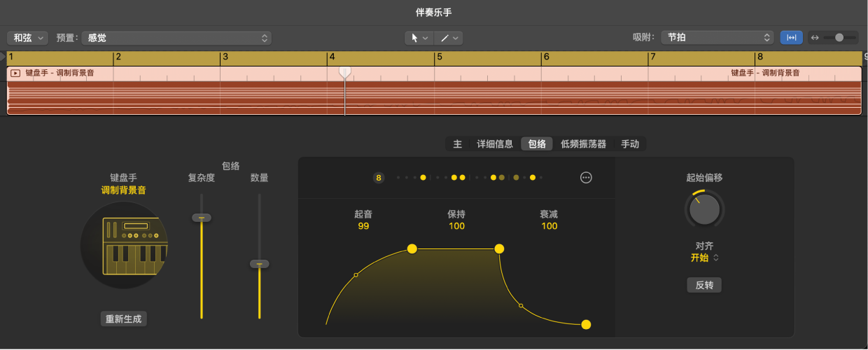Click the 保持 value 100
Viewport: 868px width, 350px height.
pyautogui.click(x=456, y=226)
